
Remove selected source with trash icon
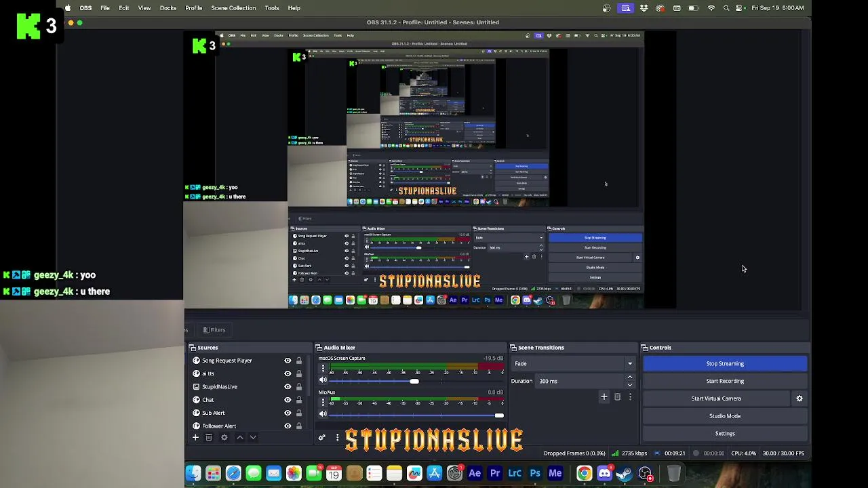209,438
